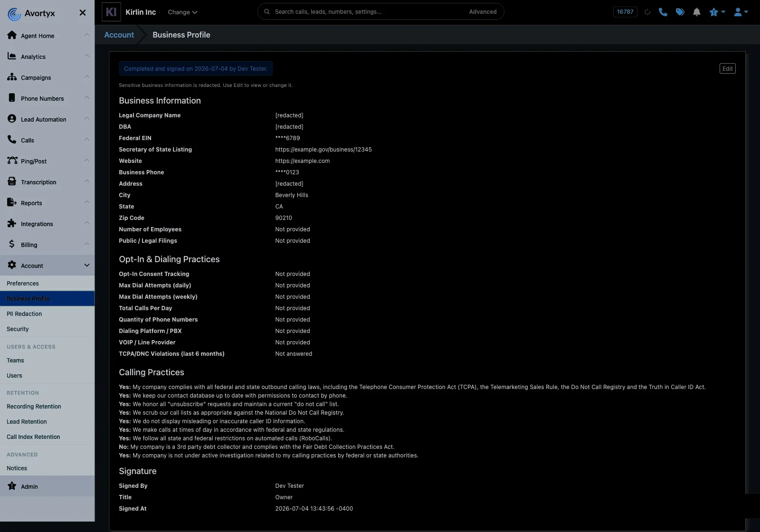Open the user profile icon menu

741,12
